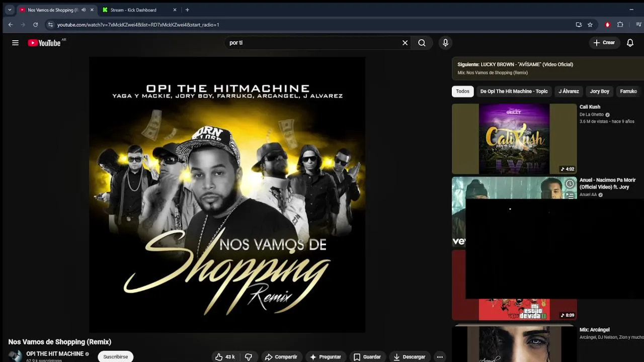Open the OPI THE HIT MACHINE channel avatar
The width and height of the screenshot is (644, 362).
pyautogui.click(x=15, y=356)
